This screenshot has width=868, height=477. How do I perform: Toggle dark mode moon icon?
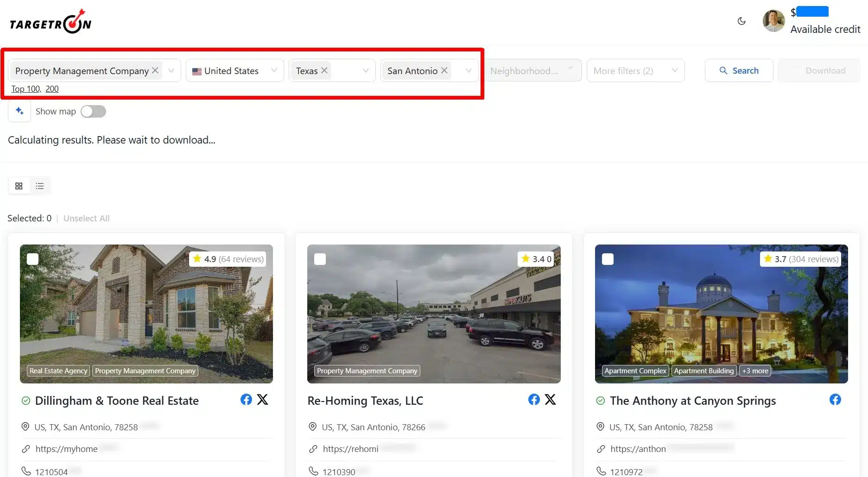(741, 21)
